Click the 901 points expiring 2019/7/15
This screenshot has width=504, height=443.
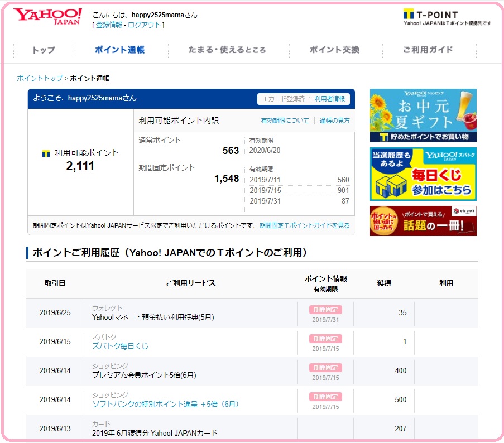(343, 190)
